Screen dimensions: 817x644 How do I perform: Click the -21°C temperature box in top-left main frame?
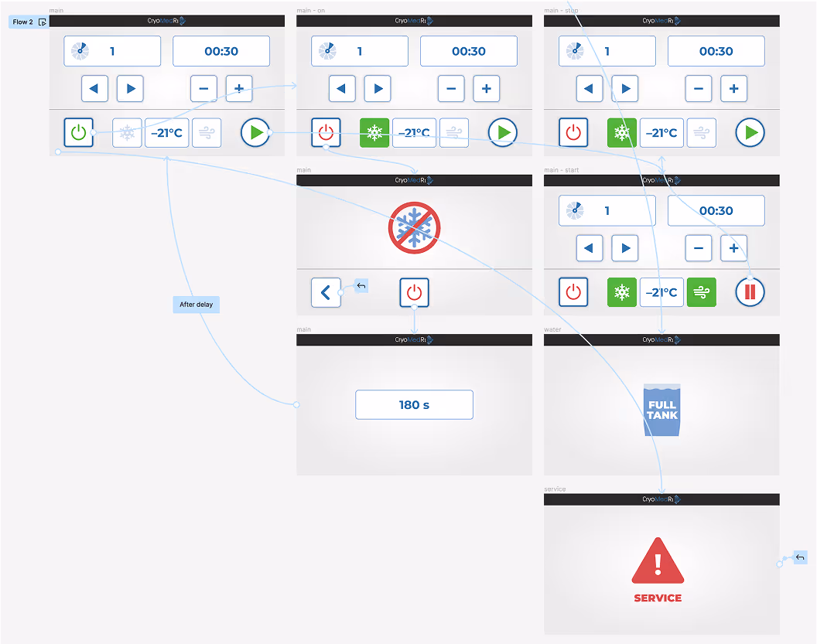pyautogui.click(x=167, y=133)
